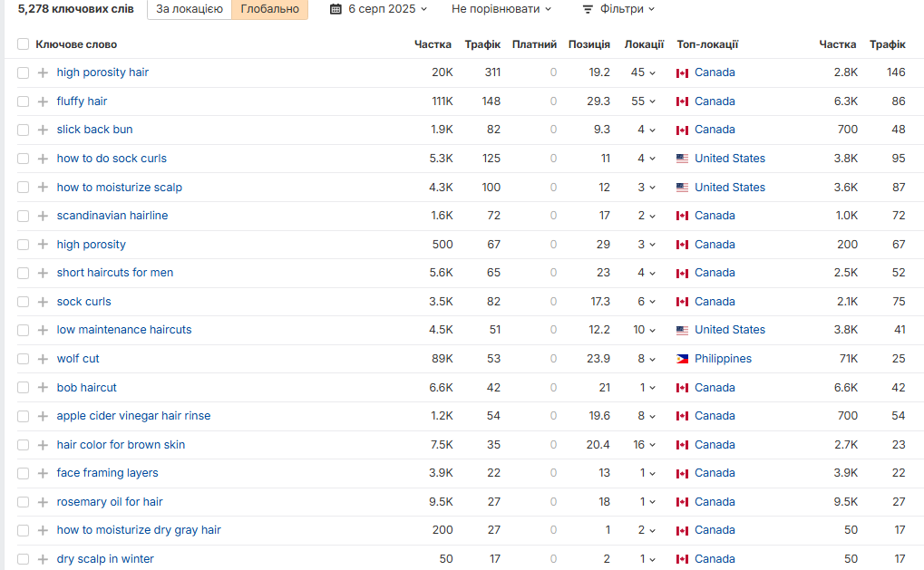
Task: Click plus icon for low maintenance haircuts
Action: tap(43, 330)
